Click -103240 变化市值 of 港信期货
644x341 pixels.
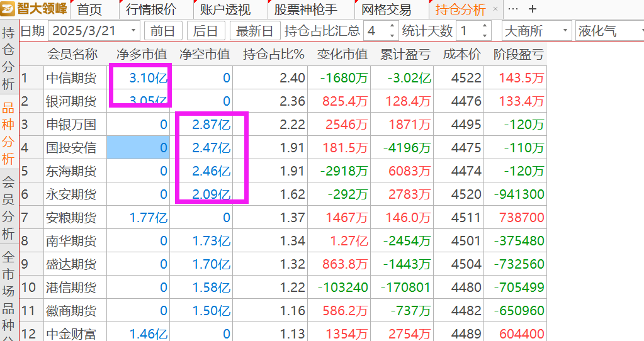click(x=343, y=288)
